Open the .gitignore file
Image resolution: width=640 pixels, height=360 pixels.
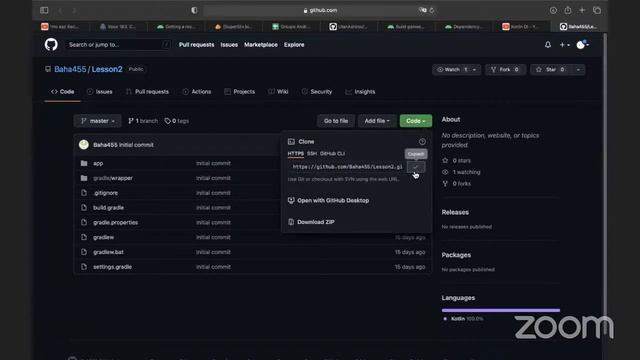coord(105,193)
